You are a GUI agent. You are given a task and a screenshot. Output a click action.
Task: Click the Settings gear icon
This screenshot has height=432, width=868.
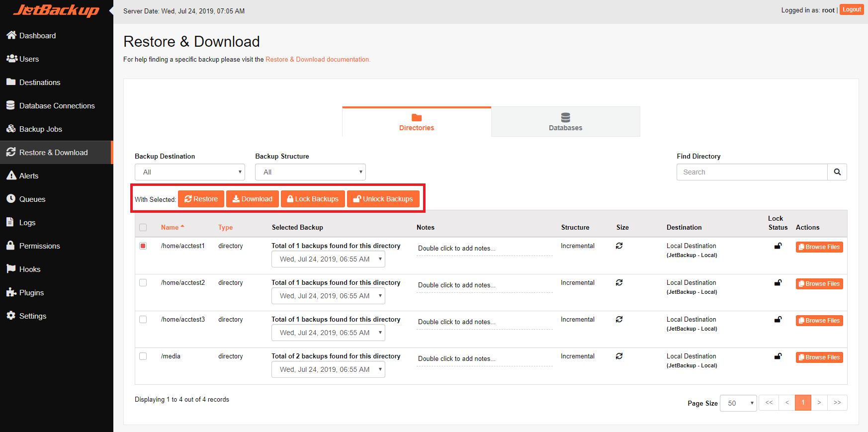point(11,315)
